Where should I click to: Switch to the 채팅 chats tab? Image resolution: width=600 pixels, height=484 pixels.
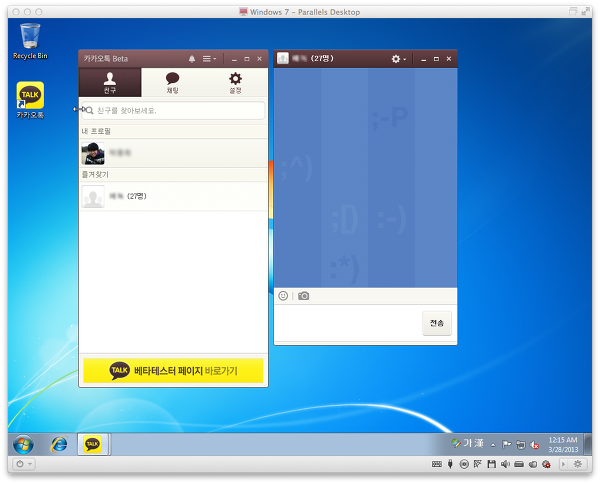click(x=173, y=82)
